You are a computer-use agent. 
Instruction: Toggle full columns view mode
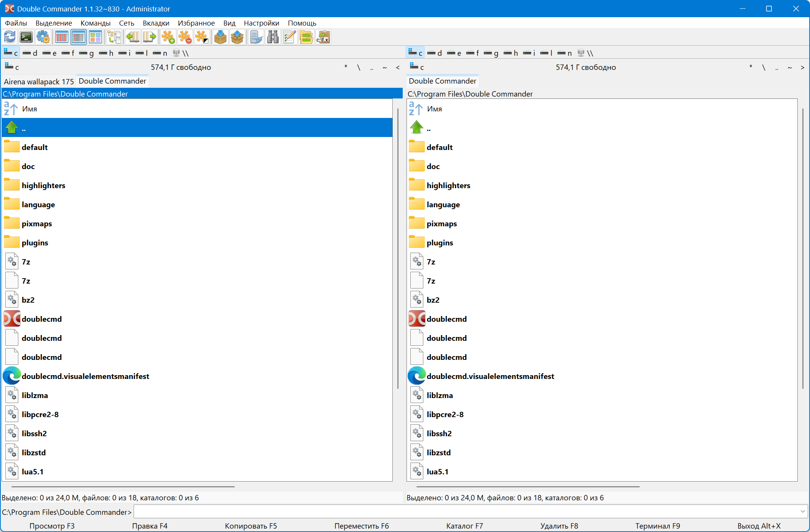78,37
